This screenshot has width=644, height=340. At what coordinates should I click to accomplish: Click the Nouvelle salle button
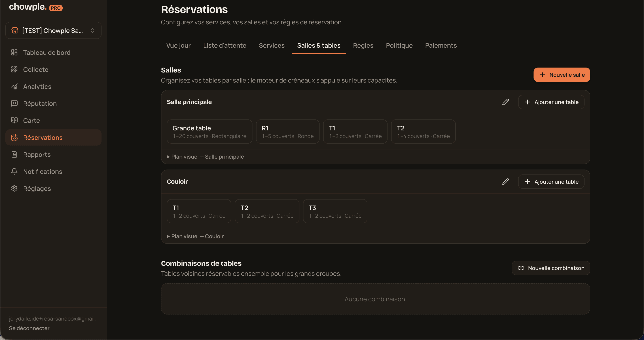pos(562,75)
